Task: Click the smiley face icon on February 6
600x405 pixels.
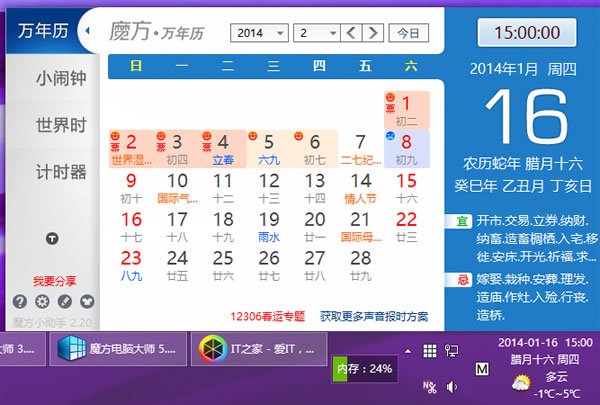Action: click(x=298, y=136)
